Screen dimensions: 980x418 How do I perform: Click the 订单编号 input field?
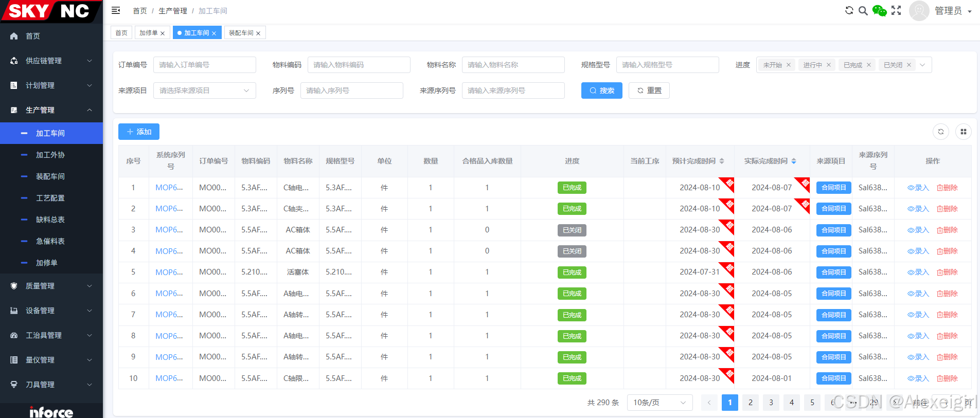click(205, 65)
